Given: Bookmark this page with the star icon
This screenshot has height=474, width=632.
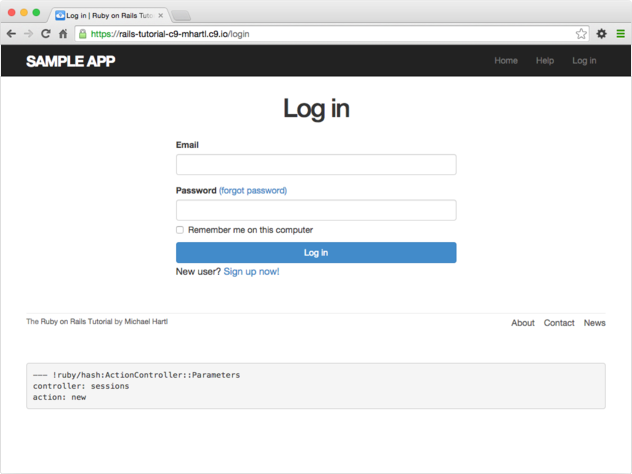Looking at the screenshot, I should click(x=581, y=33).
